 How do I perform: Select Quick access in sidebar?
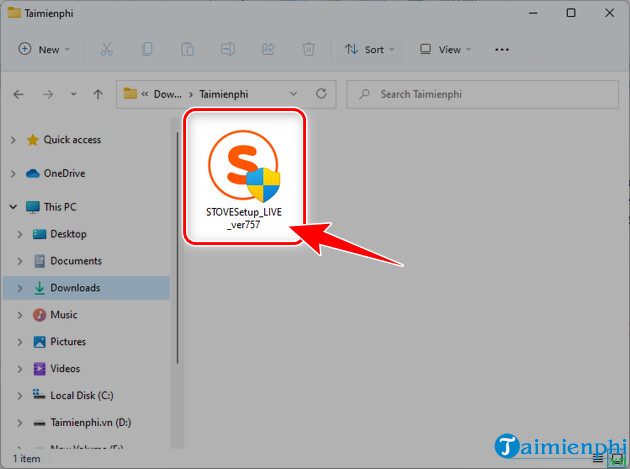point(72,140)
